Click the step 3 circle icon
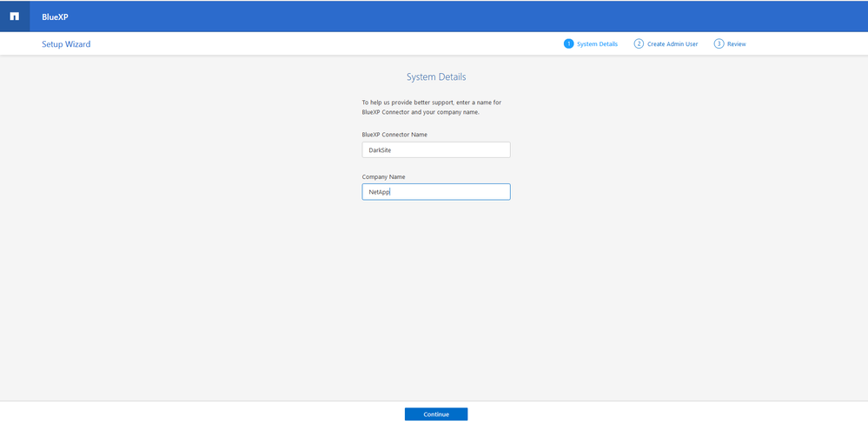868x424 pixels. 719,43
